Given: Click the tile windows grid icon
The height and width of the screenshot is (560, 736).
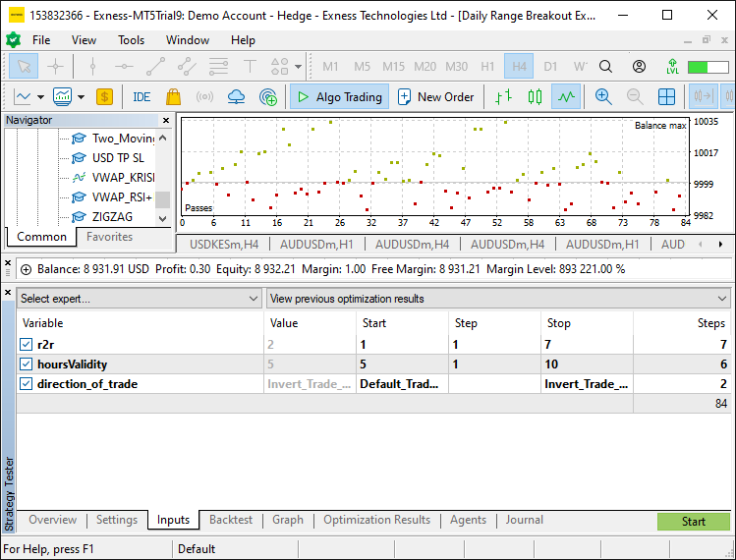Looking at the screenshot, I should (x=666, y=97).
